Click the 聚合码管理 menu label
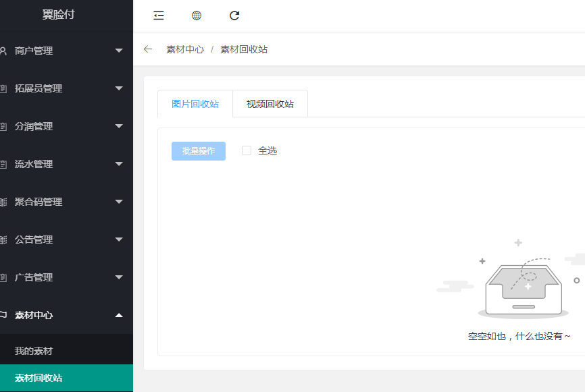This screenshot has width=585, height=392. [x=39, y=202]
